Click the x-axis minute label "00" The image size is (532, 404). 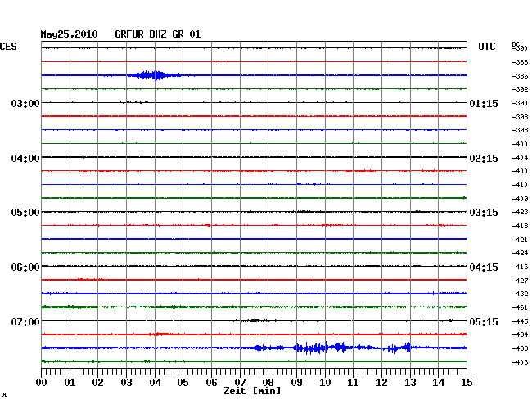tap(42, 383)
